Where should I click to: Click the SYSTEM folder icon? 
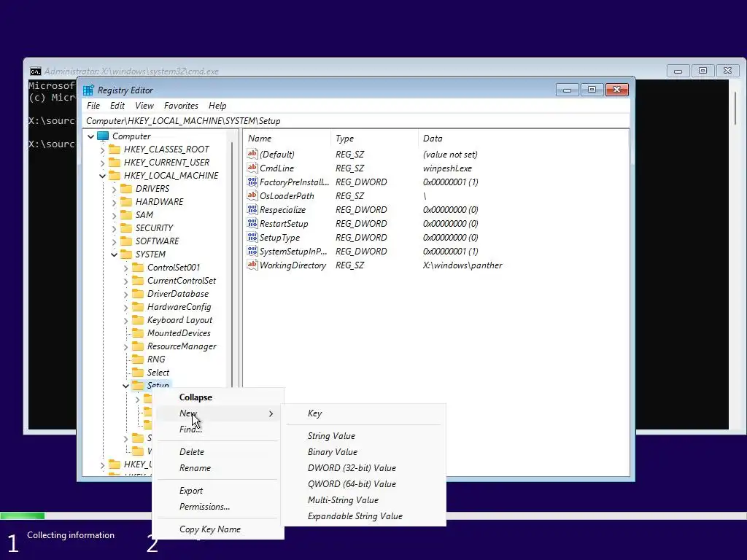[x=126, y=254]
